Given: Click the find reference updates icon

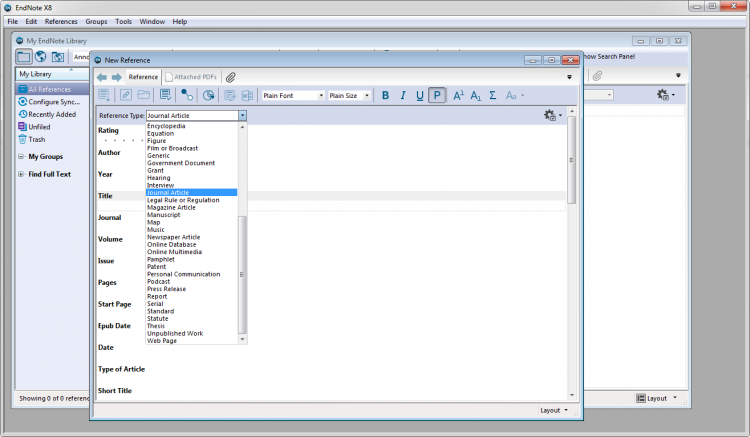Looking at the screenshot, I should coord(187,95).
